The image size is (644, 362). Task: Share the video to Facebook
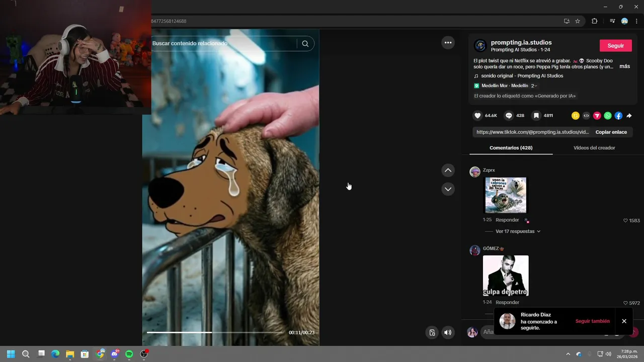(618, 116)
